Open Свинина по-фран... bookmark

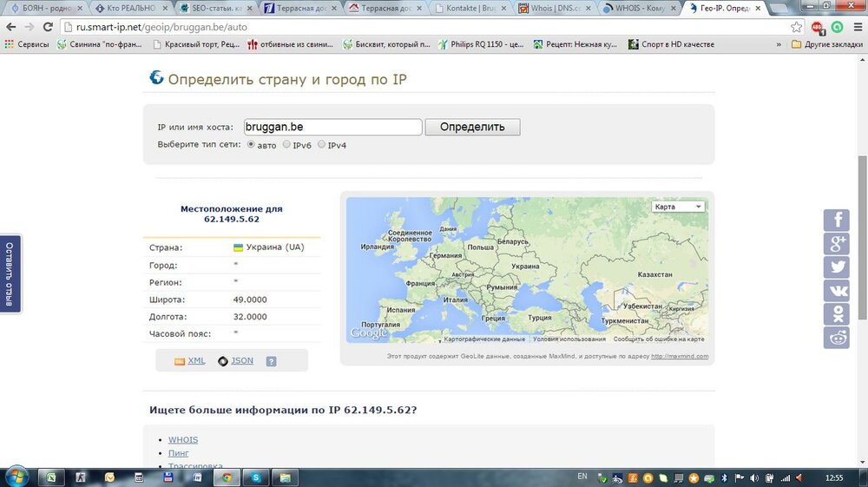[x=100, y=44]
